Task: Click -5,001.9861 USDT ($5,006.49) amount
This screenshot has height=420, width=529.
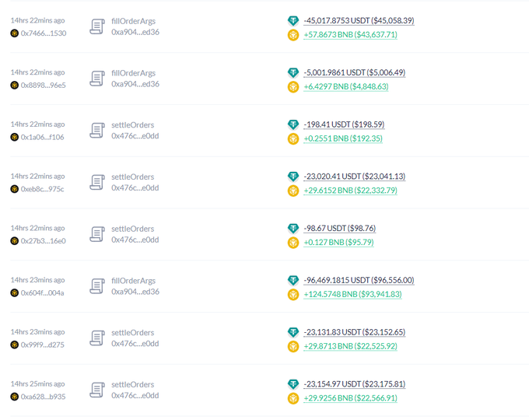Action: (x=355, y=72)
